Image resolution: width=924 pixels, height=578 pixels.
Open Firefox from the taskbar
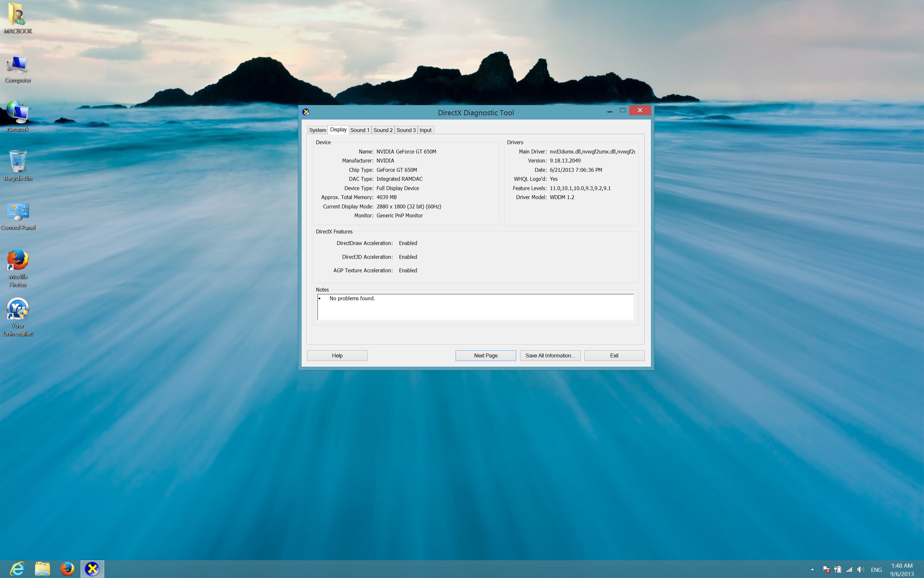(x=67, y=569)
